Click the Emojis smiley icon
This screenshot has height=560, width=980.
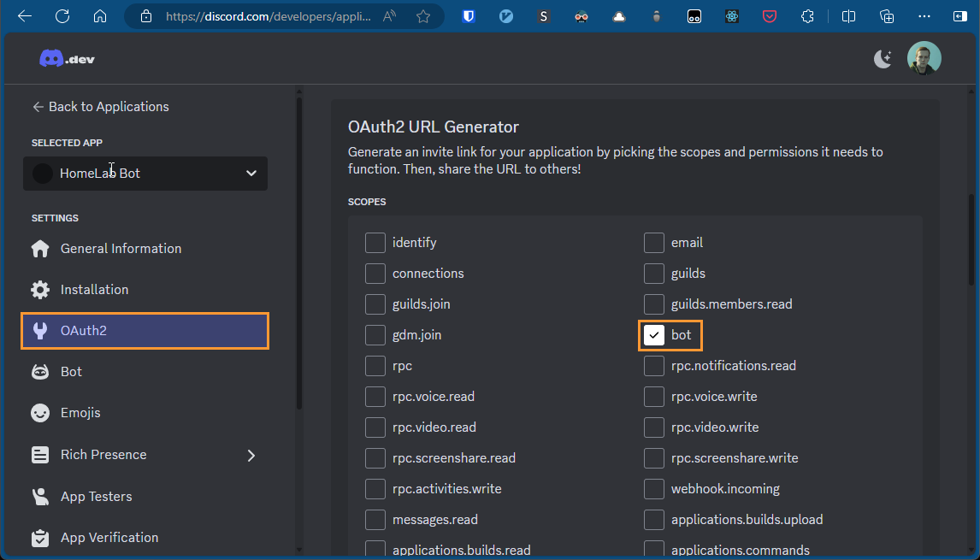tap(40, 413)
